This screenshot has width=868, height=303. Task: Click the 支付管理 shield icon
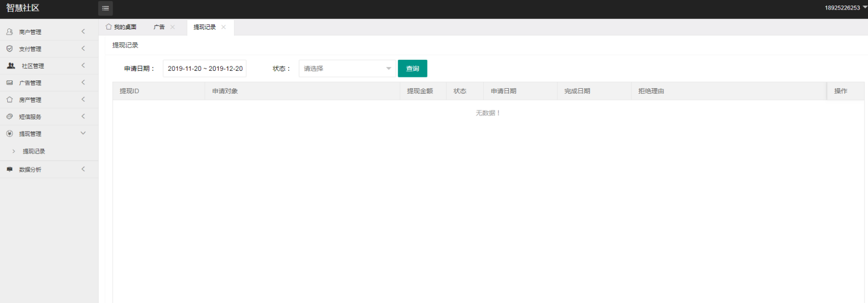coord(9,49)
